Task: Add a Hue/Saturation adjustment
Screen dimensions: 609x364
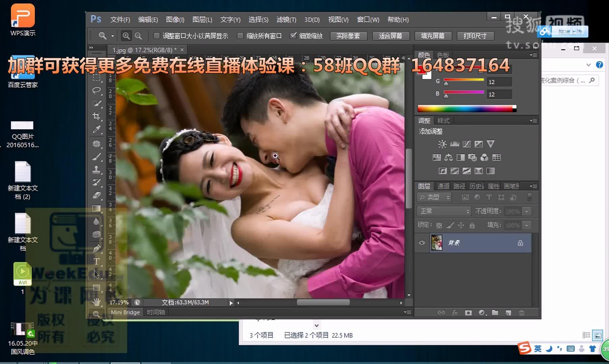Action: 437,157
